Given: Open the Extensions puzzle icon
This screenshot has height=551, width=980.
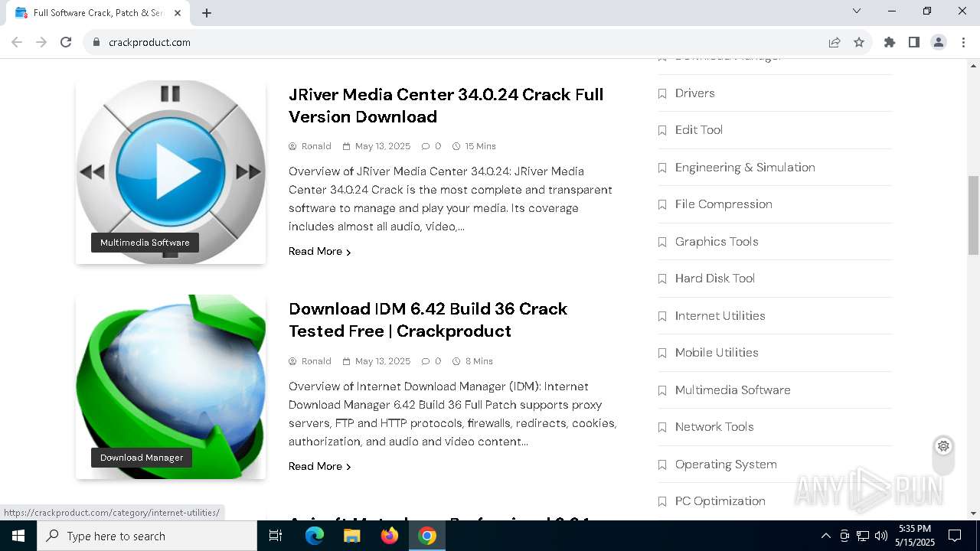Looking at the screenshot, I should [x=890, y=42].
